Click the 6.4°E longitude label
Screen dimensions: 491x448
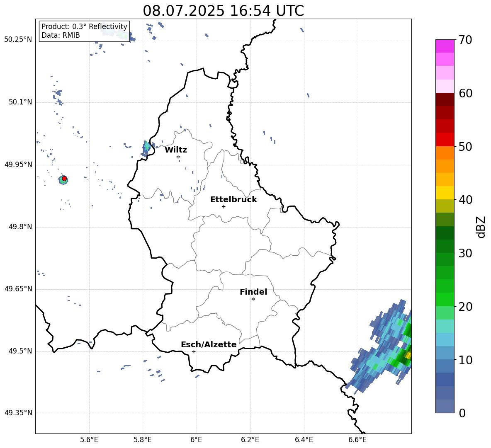point(304,440)
